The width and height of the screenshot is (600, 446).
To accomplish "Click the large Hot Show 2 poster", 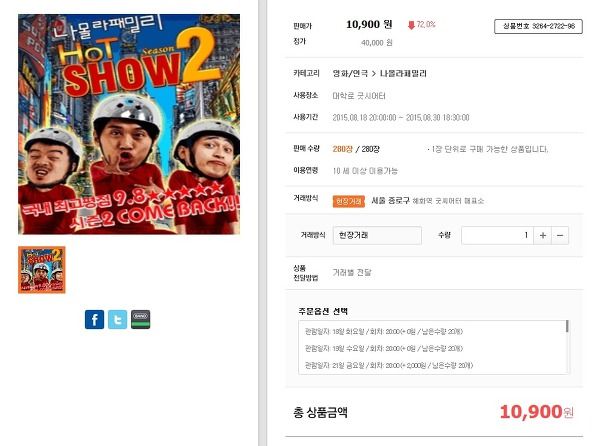I will pyautogui.click(x=129, y=124).
